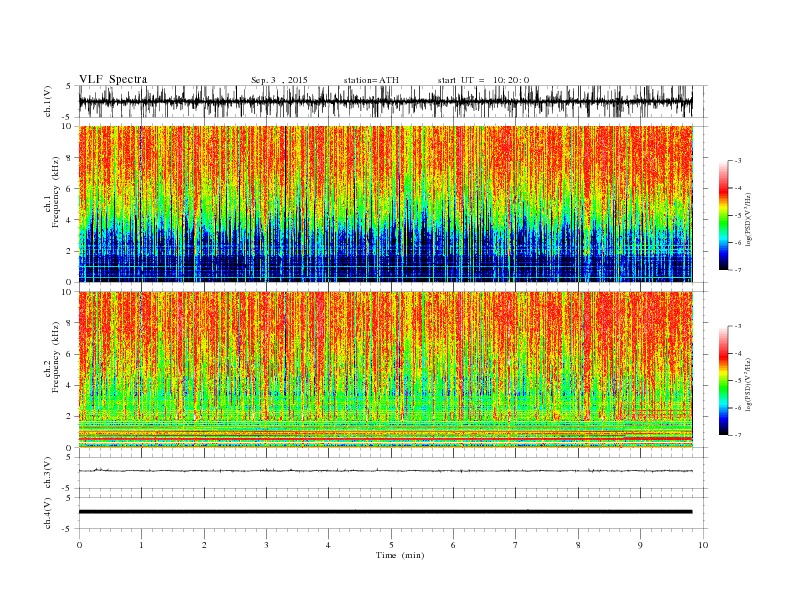Screen dimensions: 792x612
Task: Click the ch.1 spectrogram panel
Action: point(386,204)
